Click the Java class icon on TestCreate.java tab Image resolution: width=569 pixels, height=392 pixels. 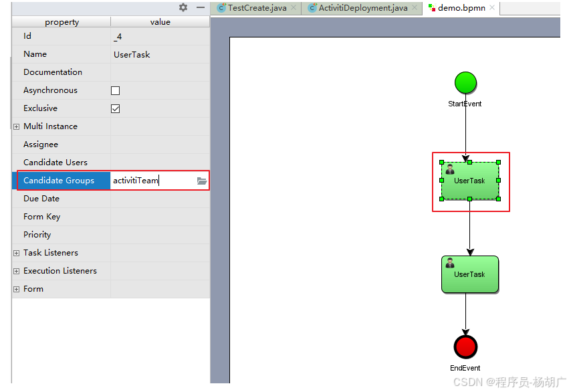pos(222,9)
